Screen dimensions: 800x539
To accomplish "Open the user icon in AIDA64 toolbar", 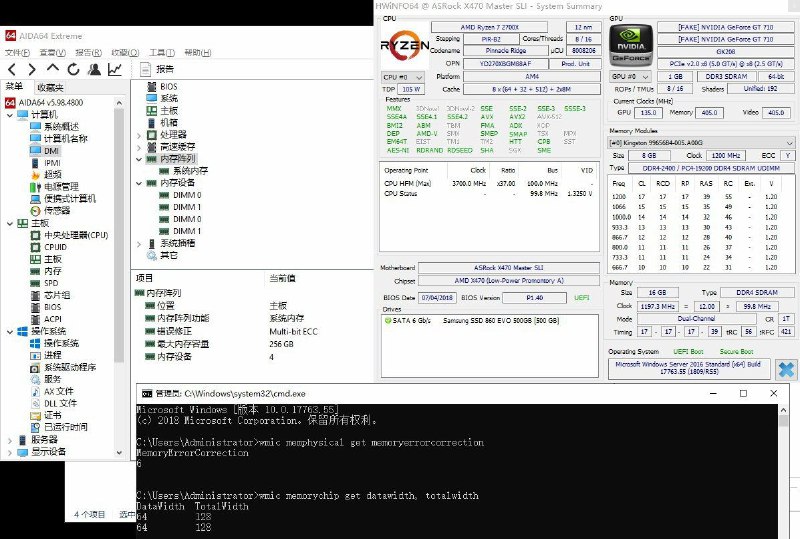I will coord(94,69).
